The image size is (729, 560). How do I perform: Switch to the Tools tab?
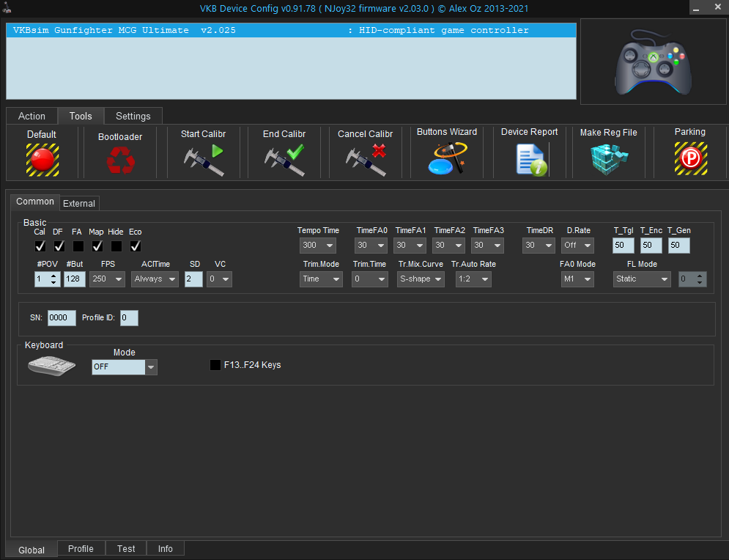point(81,117)
